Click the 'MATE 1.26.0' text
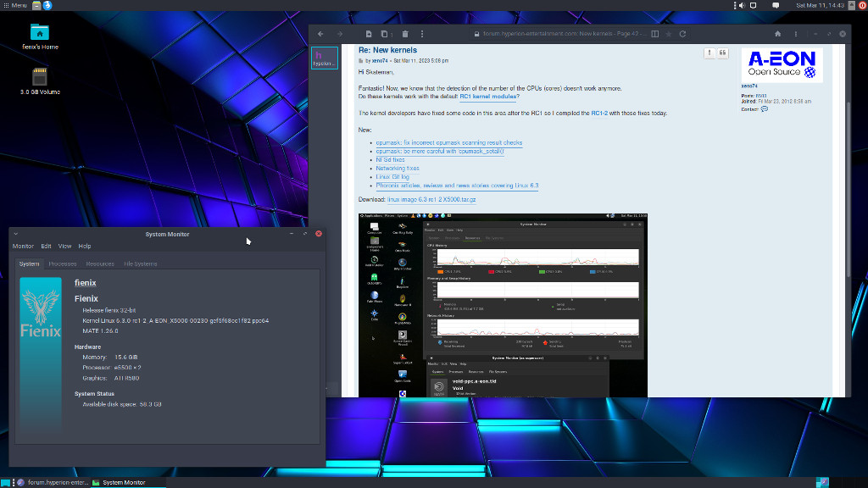 [x=100, y=331]
